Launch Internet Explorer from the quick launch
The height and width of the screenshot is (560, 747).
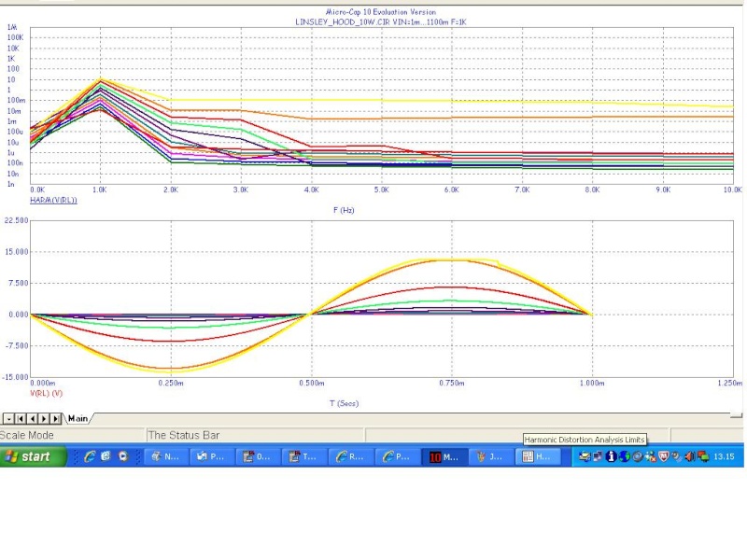coord(89,456)
